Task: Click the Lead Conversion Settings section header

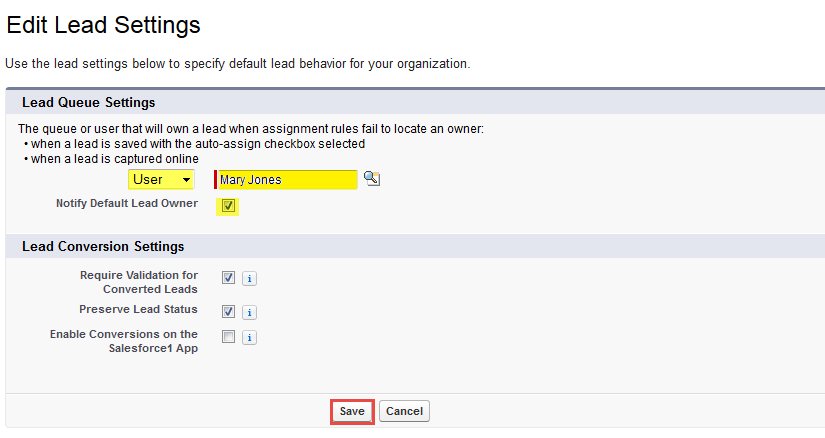Action: point(103,246)
